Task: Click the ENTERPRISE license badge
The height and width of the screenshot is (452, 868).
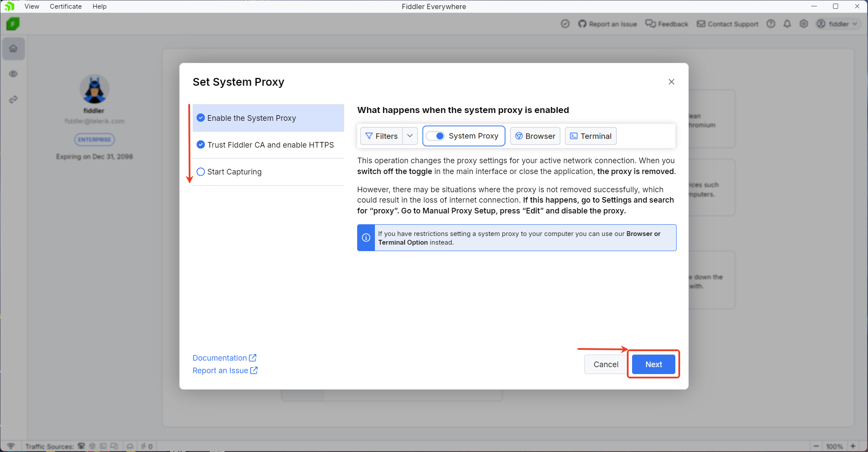Action: click(x=94, y=139)
